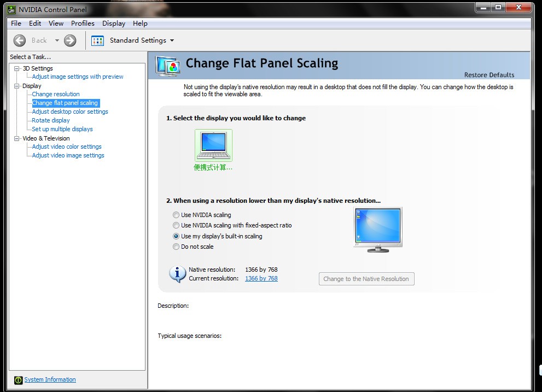
Task: Open Set up multiple displays task
Action: pos(62,129)
